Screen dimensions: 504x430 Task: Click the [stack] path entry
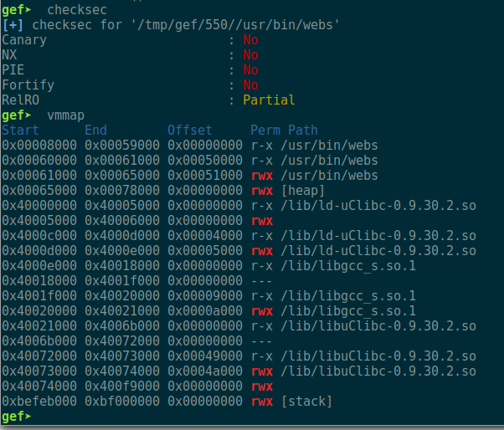306,402
